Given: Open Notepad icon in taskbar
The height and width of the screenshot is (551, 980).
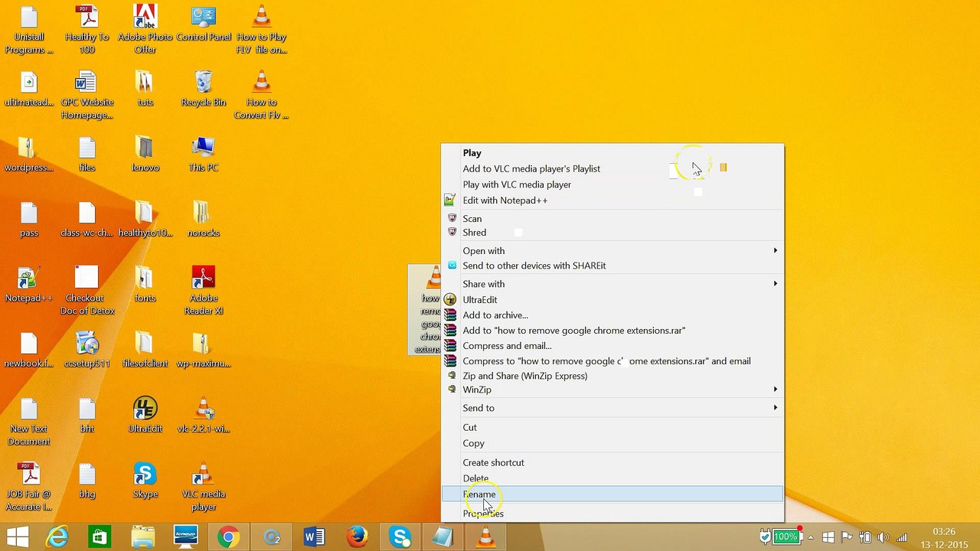Looking at the screenshot, I should 443,537.
